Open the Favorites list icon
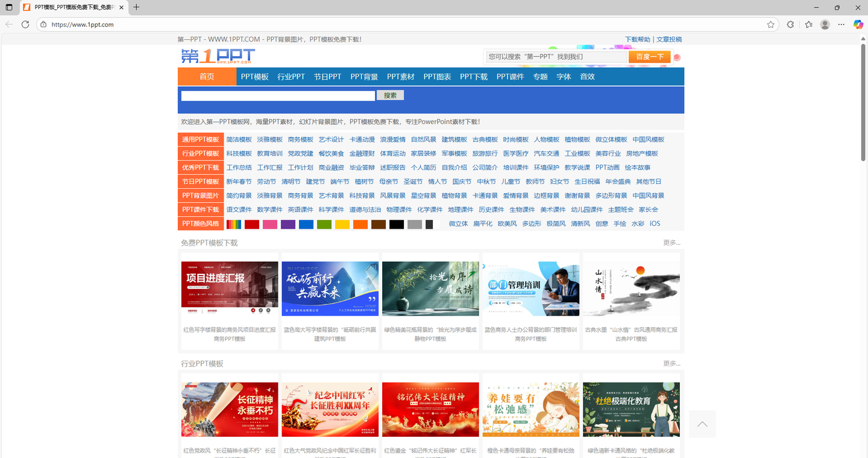This screenshot has width=868, height=458. (808, 25)
